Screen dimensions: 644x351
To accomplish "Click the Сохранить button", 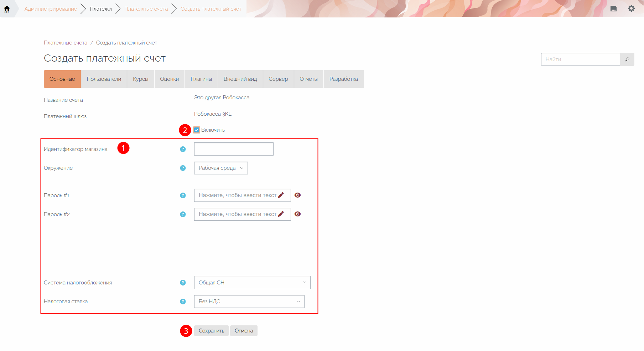I will [211, 331].
